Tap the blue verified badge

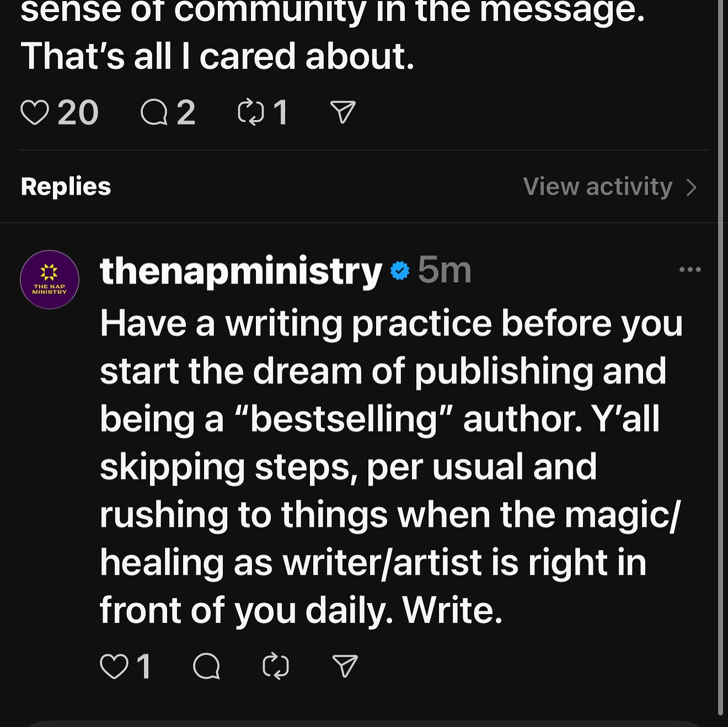click(x=400, y=271)
